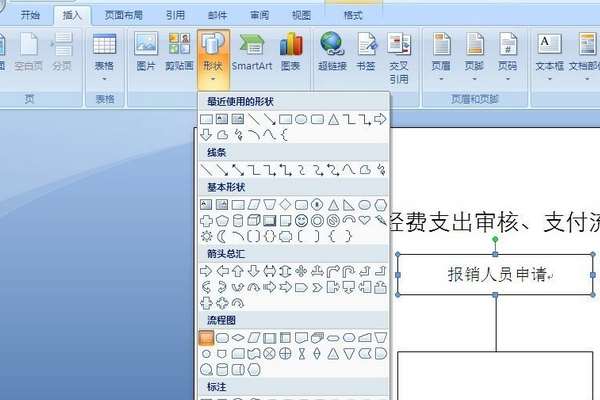Select the right arrow under 箭头总汇
Viewport: 600px width, 400px height.
tap(206, 271)
